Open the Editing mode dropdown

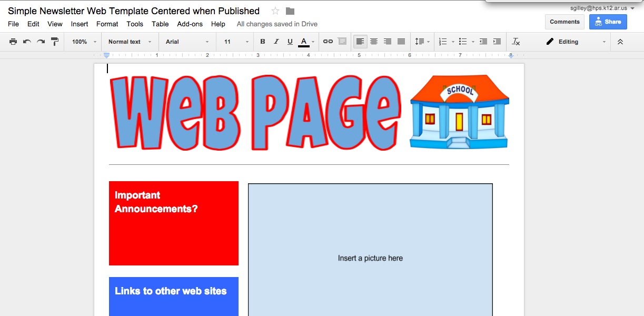[576, 42]
